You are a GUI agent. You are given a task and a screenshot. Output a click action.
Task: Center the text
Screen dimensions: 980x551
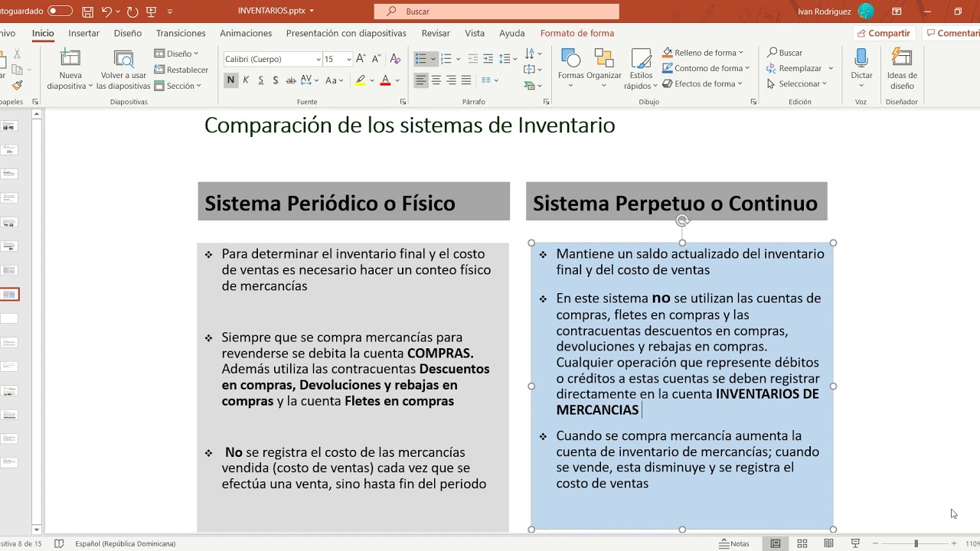[436, 80]
